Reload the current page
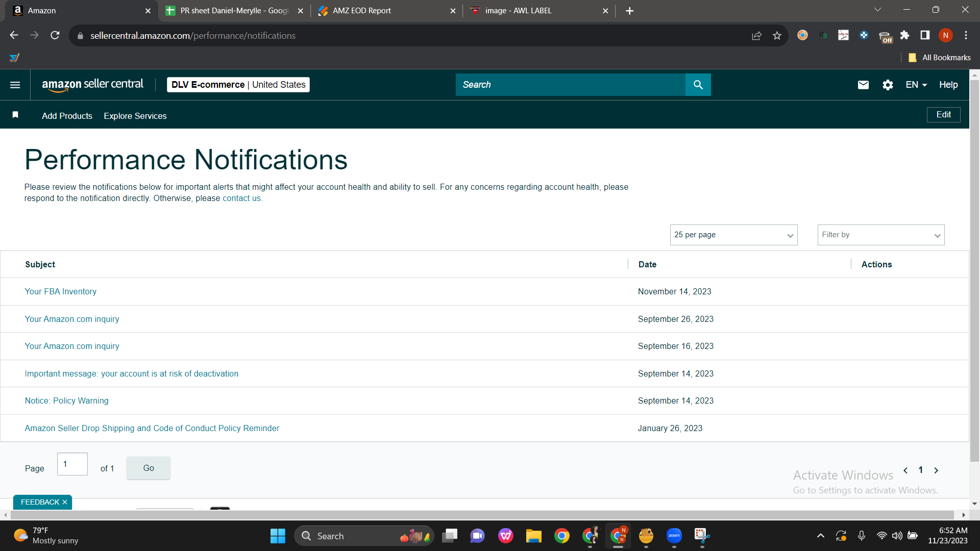Image resolution: width=980 pixels, height=551 pixels. pyautogui.click(x=55, y=35)
